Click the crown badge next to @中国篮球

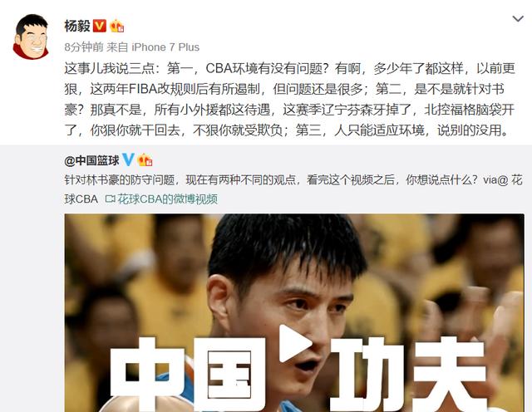[145, 159]
